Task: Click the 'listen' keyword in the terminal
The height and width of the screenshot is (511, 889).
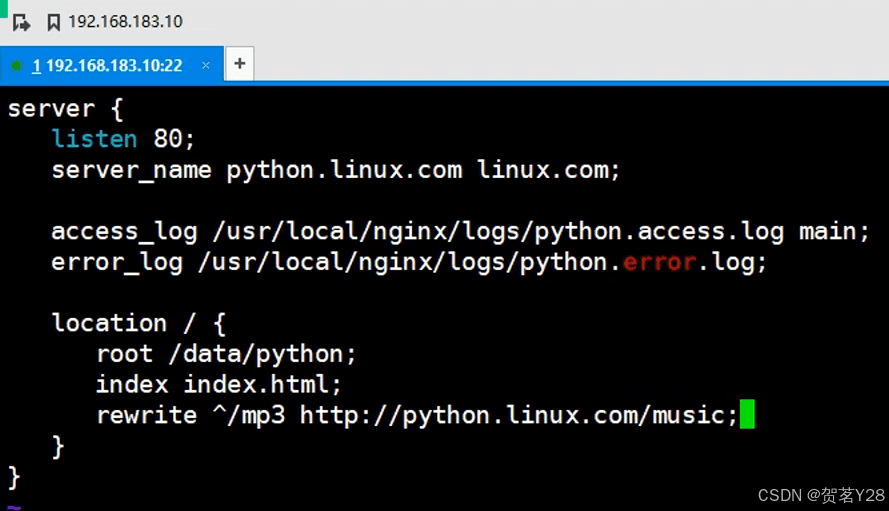Action: point(96,139)
